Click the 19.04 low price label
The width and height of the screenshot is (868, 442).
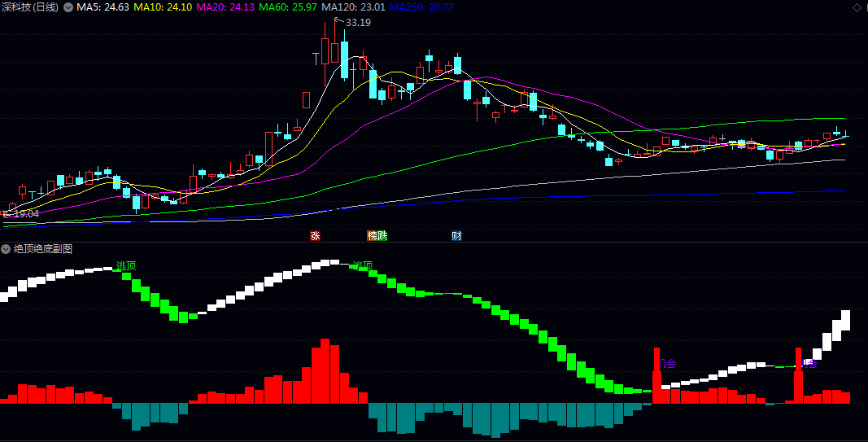pos(26,214)
